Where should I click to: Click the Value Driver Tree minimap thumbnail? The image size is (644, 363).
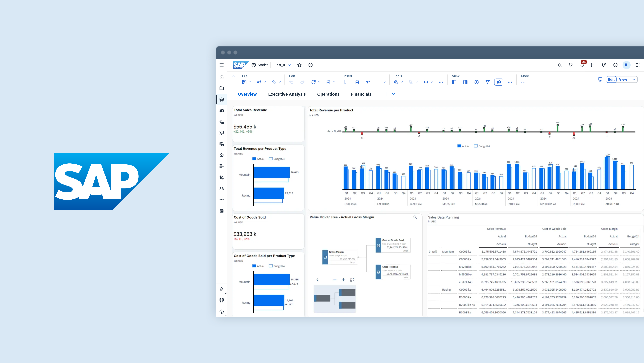pyautogui.click(x=335, y=299)
